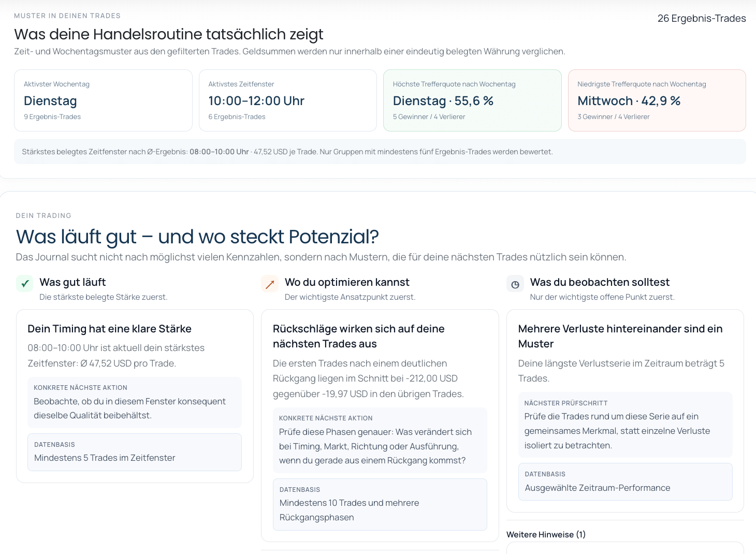Select heading Rückschläge wirken sich auf deine nächsten Trades aus
756x554 pixels.
(359, 336)
